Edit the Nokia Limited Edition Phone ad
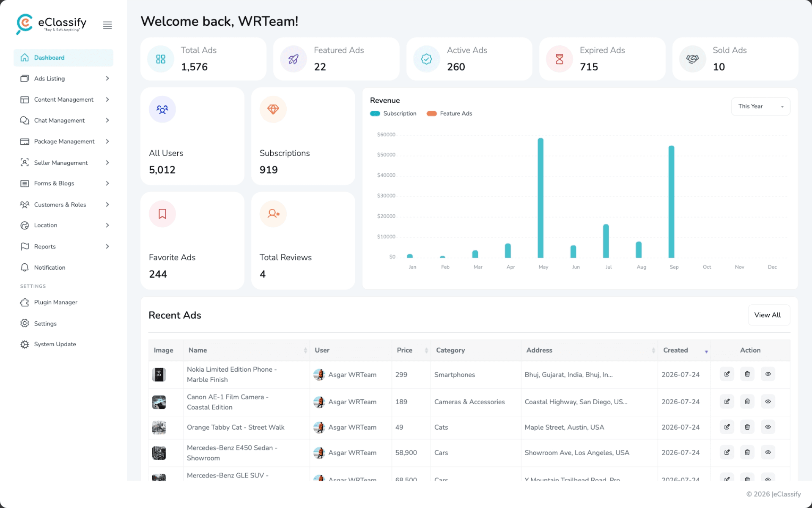Image resolution: width=812 pixels, height=508 pixels. point(727,374)
